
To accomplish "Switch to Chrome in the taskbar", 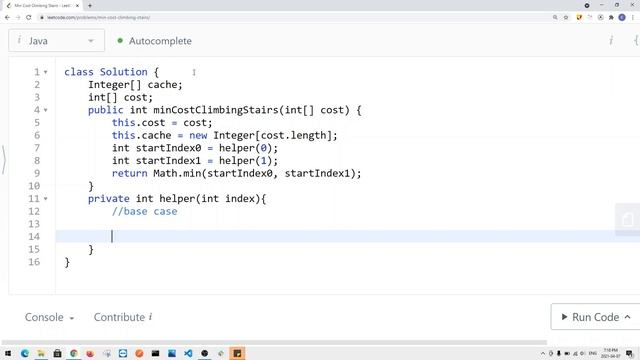I will [74, 353].
